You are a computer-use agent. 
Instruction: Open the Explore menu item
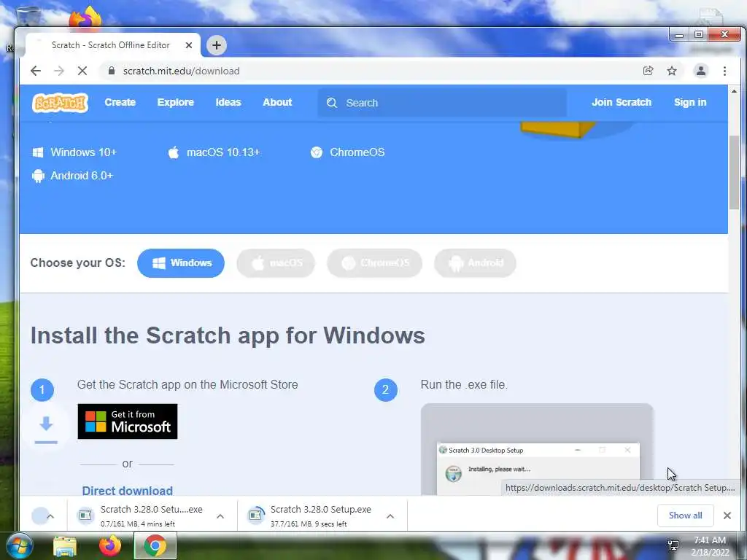175,102
